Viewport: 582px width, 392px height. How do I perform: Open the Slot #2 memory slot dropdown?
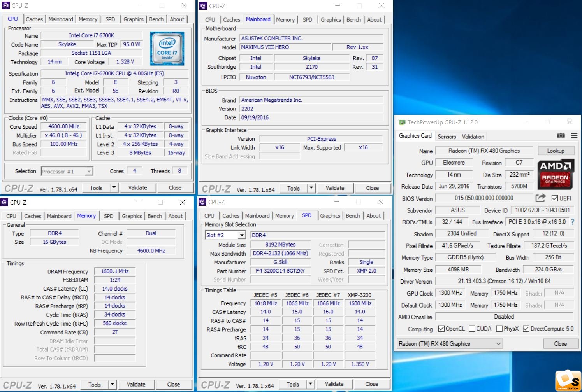[226, 235]
